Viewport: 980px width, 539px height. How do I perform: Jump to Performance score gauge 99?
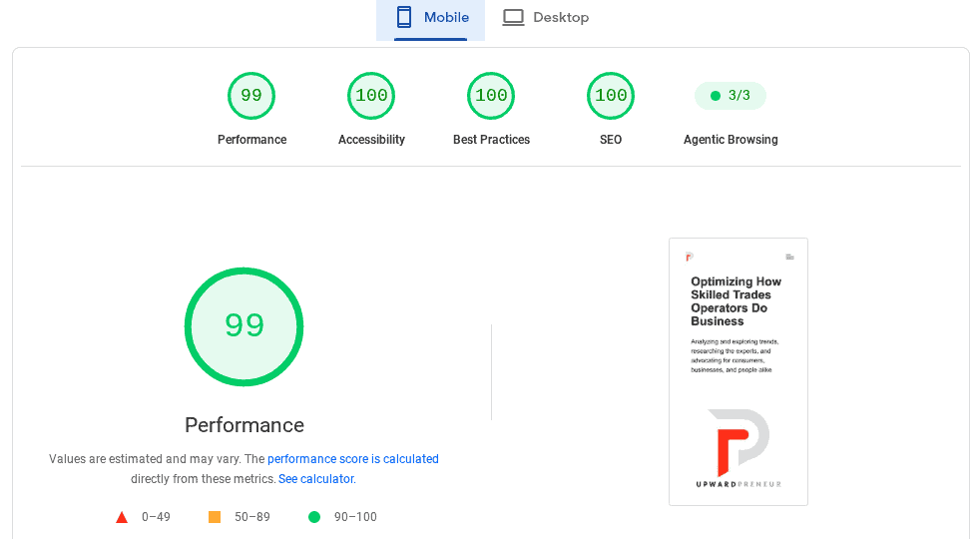click(x=251, y=96)
